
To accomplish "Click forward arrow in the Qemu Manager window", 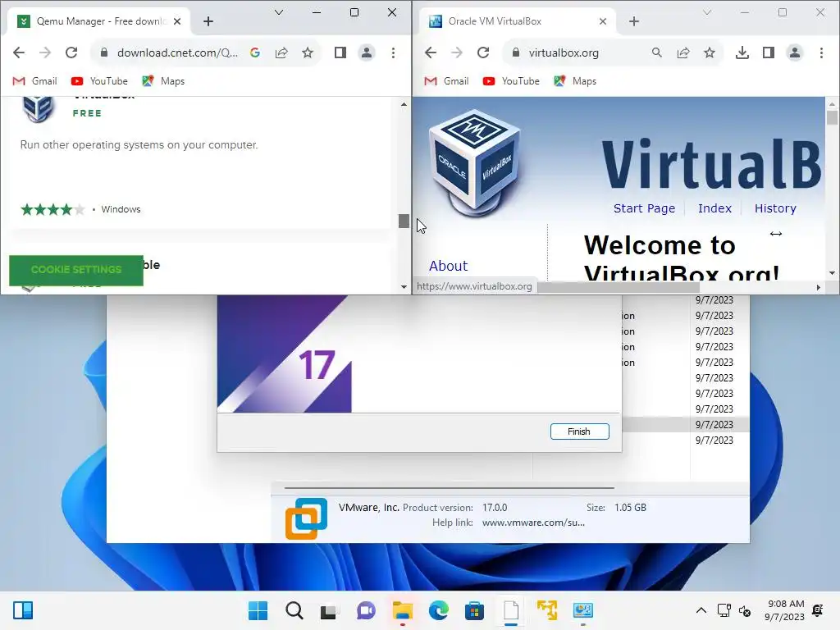I will (45, 52).
